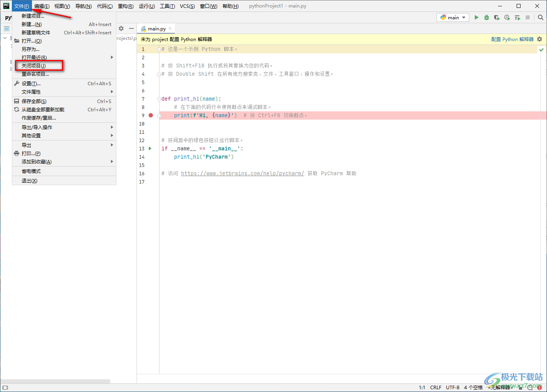Toggle 省电模式 in the File menu

tap(64, 171)
